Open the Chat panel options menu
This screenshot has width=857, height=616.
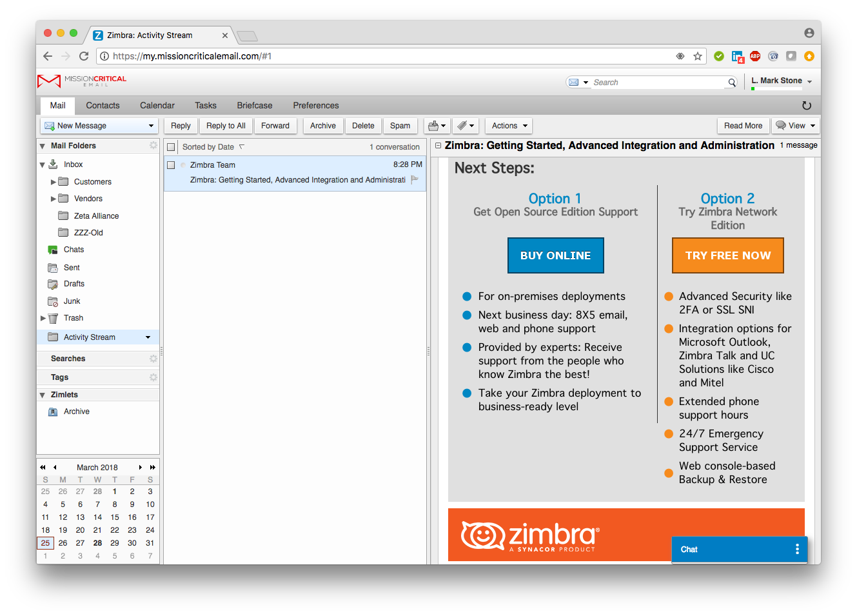(x=797, y=549)
